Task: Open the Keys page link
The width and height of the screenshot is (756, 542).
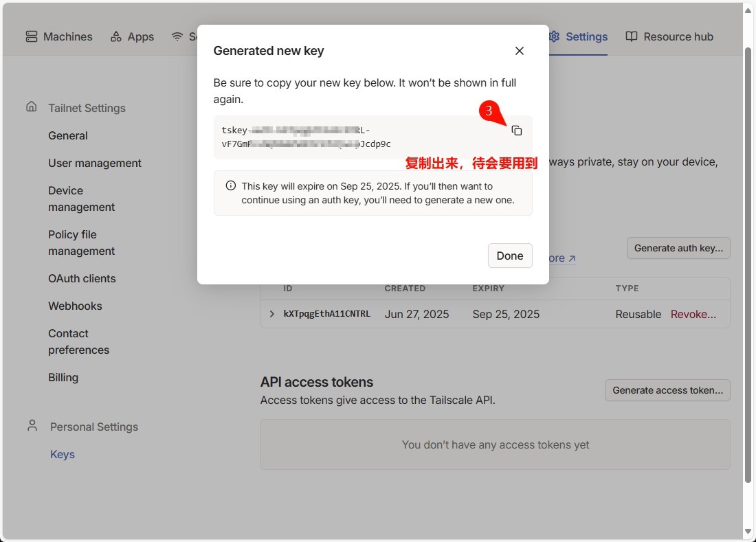Action: point(63,454)
